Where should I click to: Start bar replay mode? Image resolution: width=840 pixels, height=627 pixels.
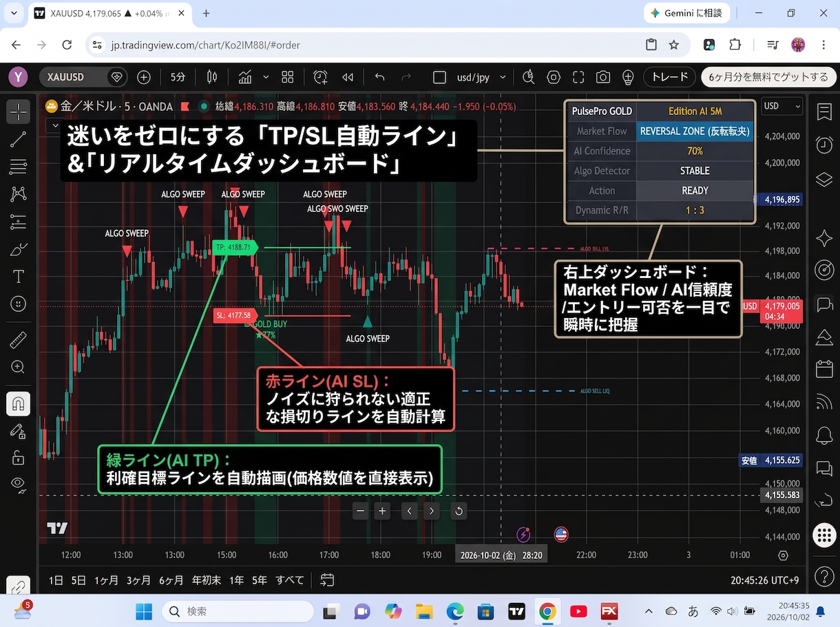348,78
